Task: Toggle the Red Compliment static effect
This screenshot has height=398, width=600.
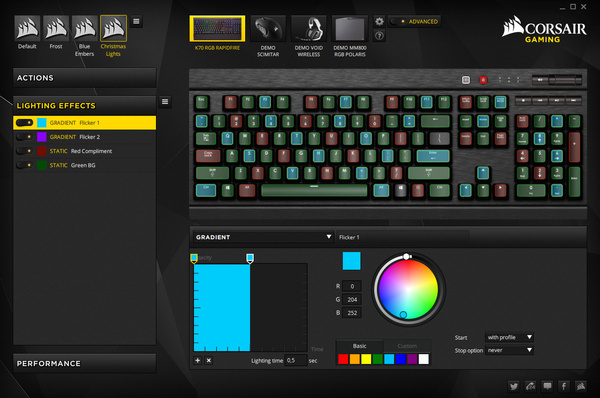Action: coord(24,151)
